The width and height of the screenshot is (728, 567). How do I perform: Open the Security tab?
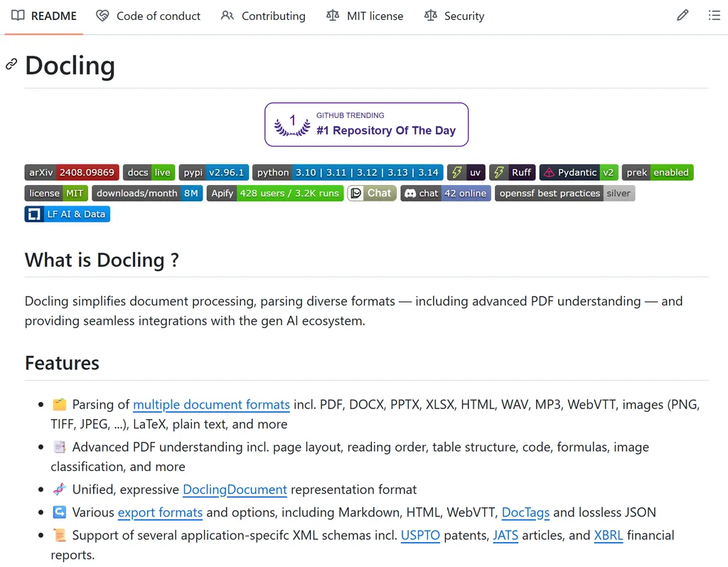(x=454, y=16)
